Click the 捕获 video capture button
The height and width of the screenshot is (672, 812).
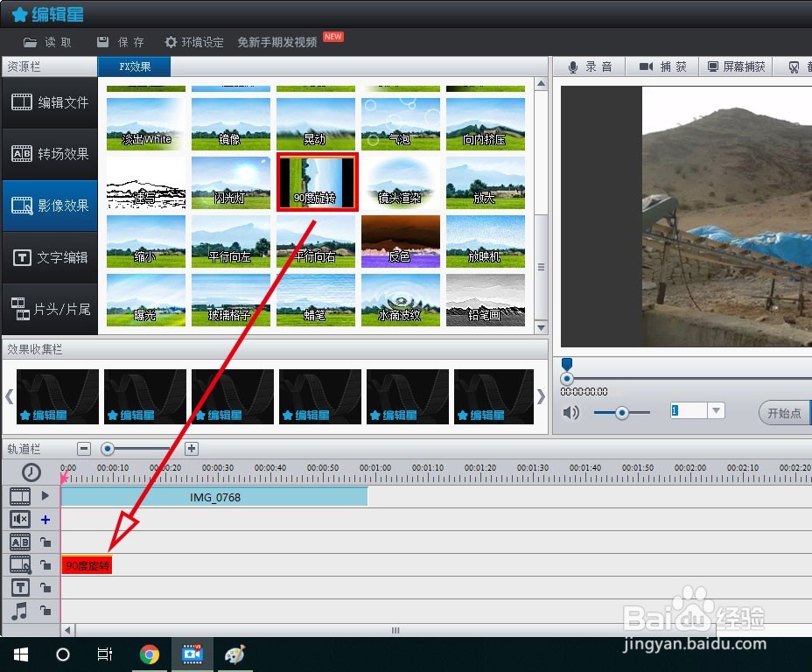662,66
